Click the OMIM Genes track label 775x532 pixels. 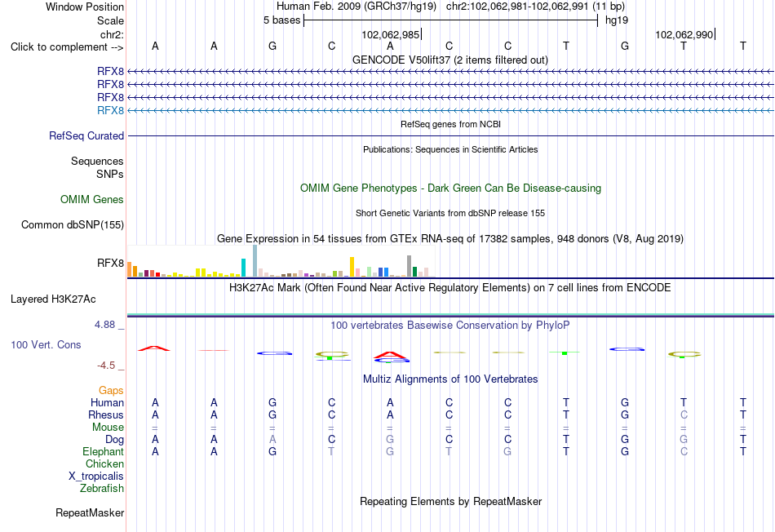pos(91,199)
